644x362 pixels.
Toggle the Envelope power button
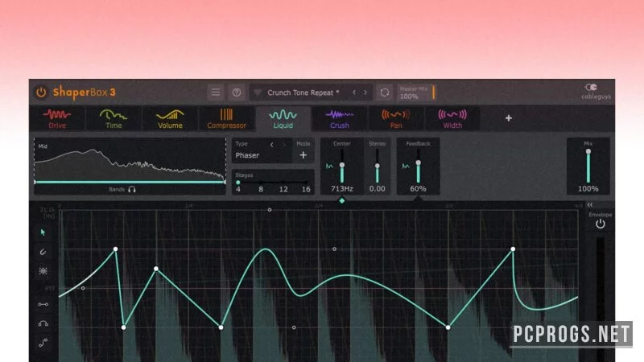point(600,224)
